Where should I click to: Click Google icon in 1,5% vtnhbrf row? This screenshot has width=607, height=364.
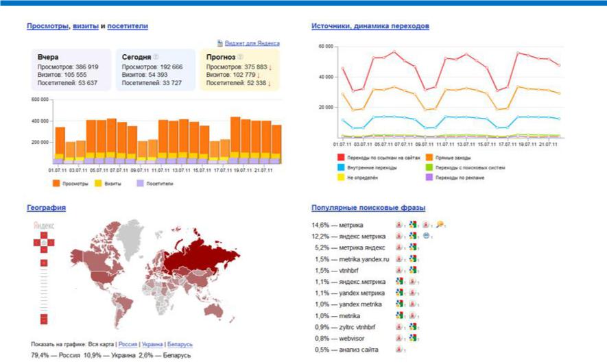pos(414,269)
